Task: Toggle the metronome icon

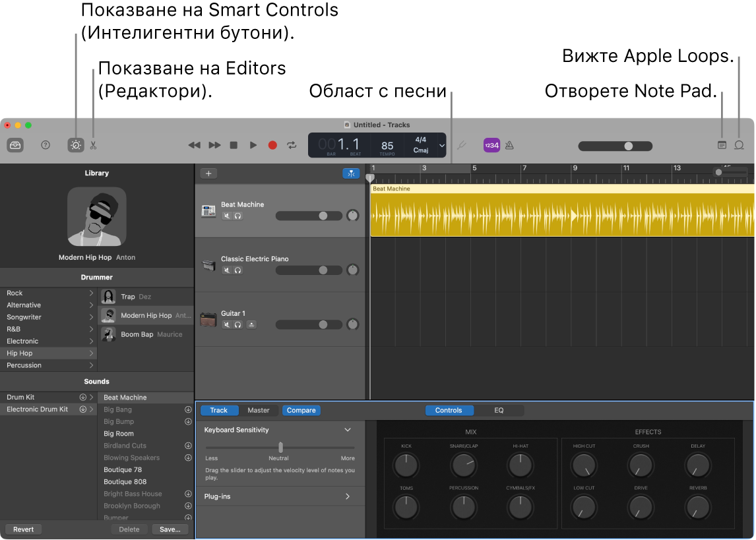Action: click(509, 145)
